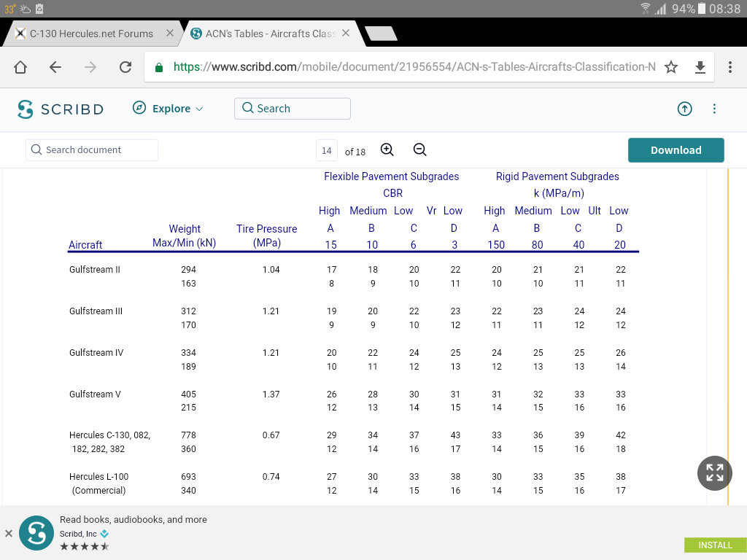Select Gulfstream IV row label
This screenshot has width=747, height=560.
coord(96,353)
